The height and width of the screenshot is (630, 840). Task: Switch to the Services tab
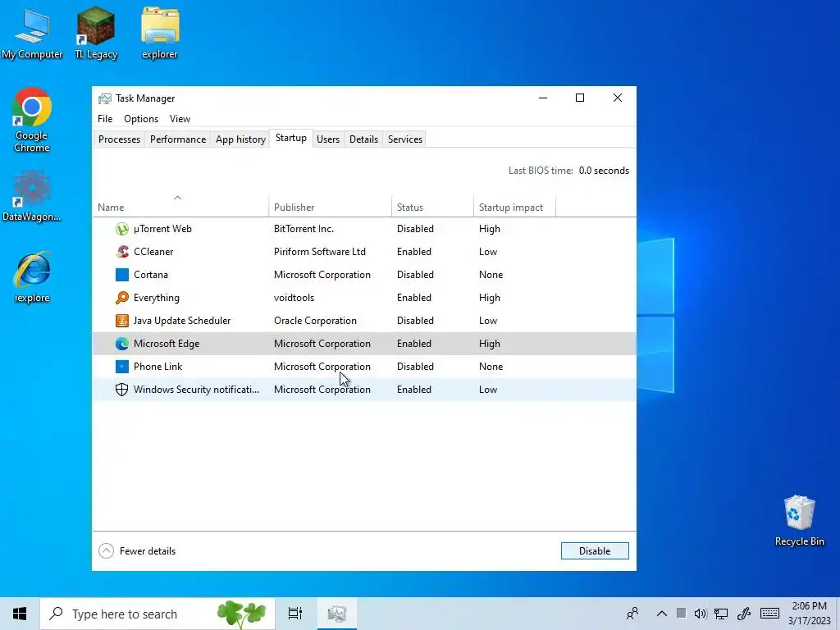point(405,139)
